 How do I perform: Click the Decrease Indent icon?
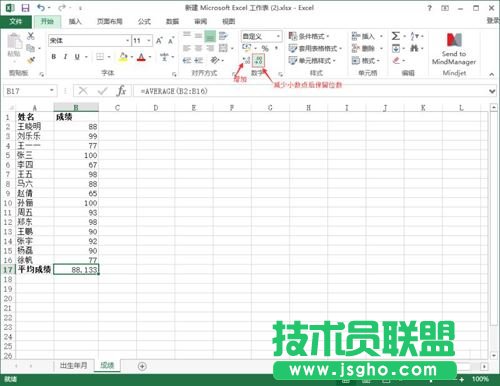[187, 60]
